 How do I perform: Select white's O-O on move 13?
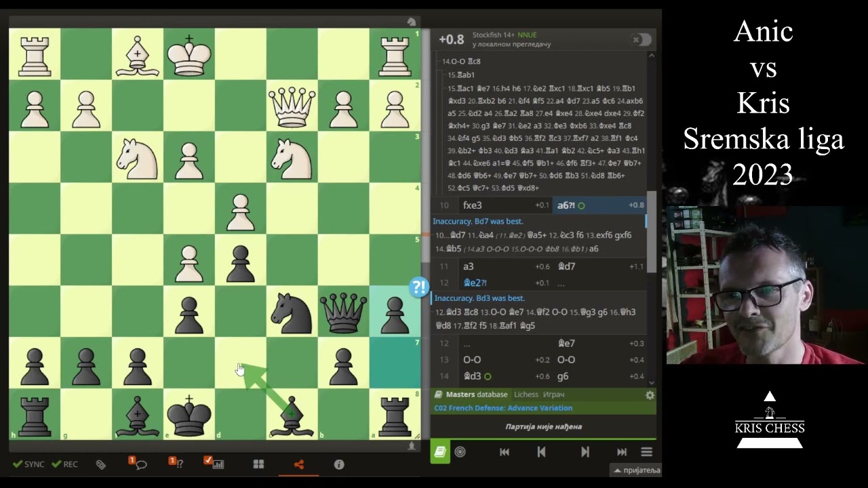point(506,360)
